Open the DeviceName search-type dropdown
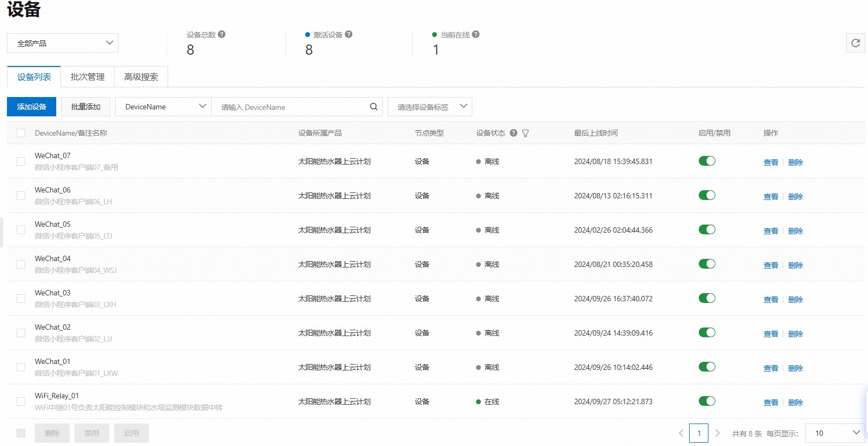Viewport: 868px width, 446px height. click(163, 107)
